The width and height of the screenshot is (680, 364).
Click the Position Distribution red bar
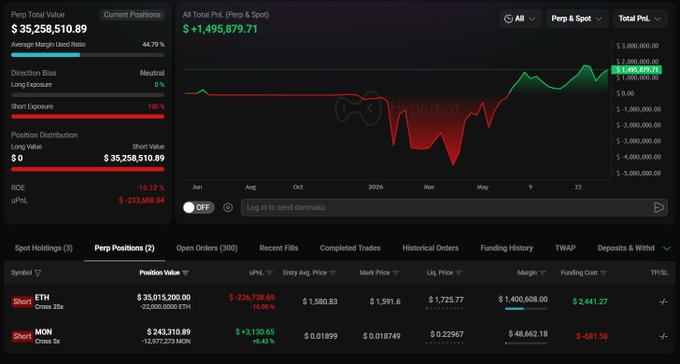tap(88, 169)
